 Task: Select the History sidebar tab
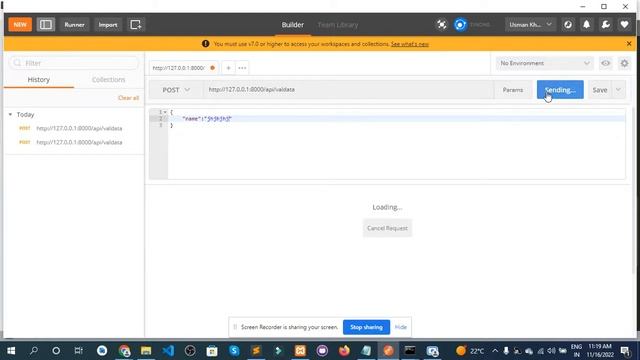pyautogui.click(x=39, y=80)
